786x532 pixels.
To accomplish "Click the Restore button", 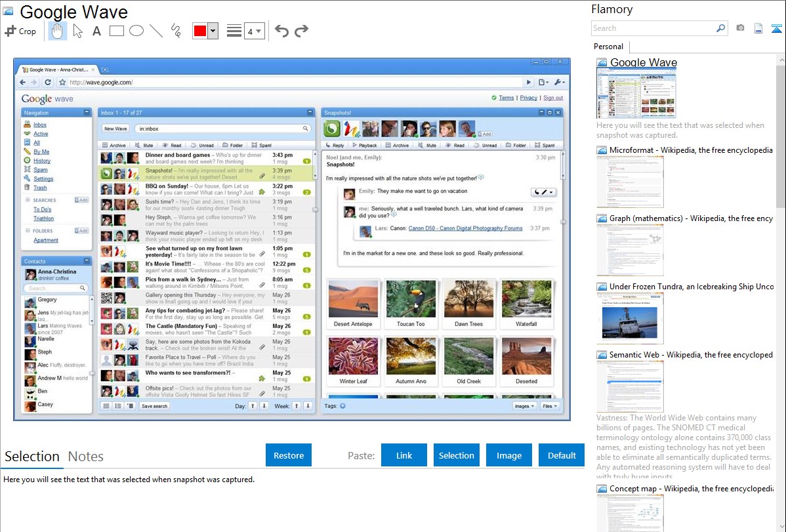I will (289, 455).
